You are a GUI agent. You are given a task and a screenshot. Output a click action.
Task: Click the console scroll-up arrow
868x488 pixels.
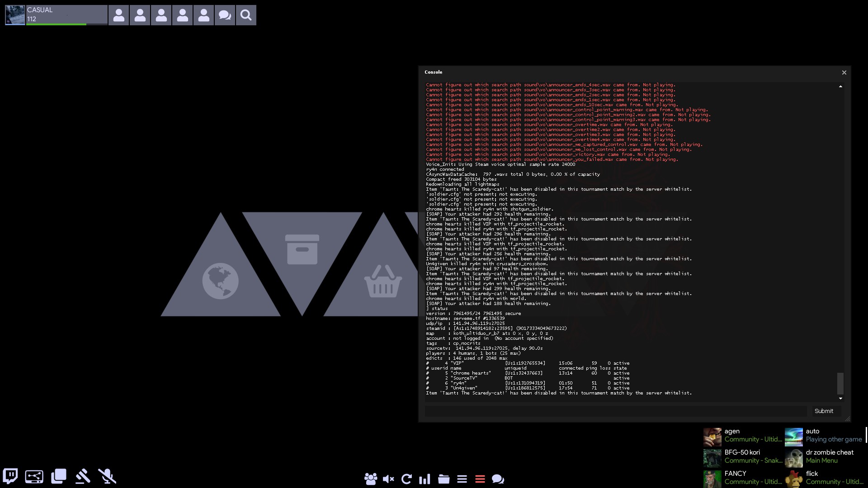coord(840,86)
